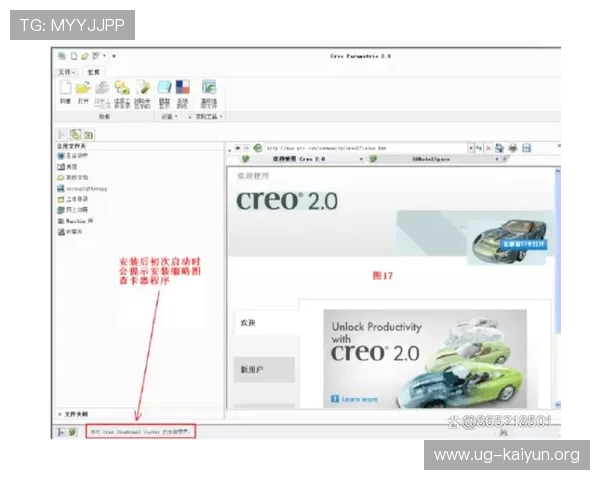The image size is (600, 480).
Task: Click the blue 在新窗口中打开 button on car image
Action: click(523, 244)
